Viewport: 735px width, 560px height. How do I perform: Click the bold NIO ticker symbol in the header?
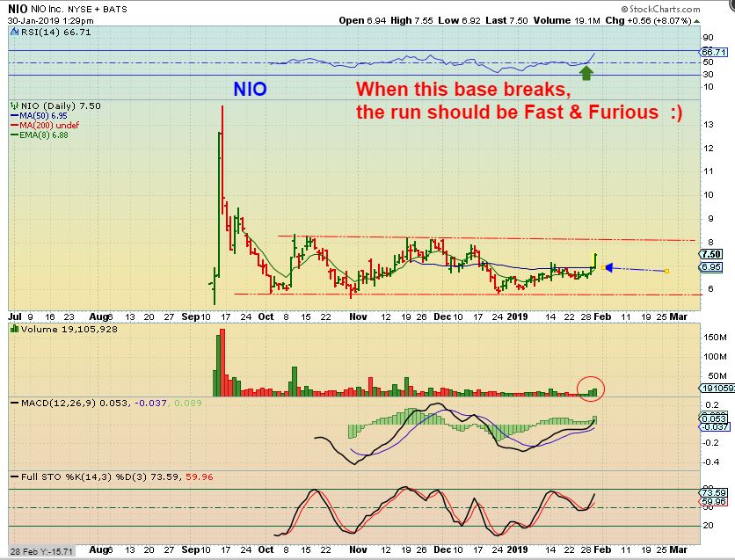pos(18,9)
